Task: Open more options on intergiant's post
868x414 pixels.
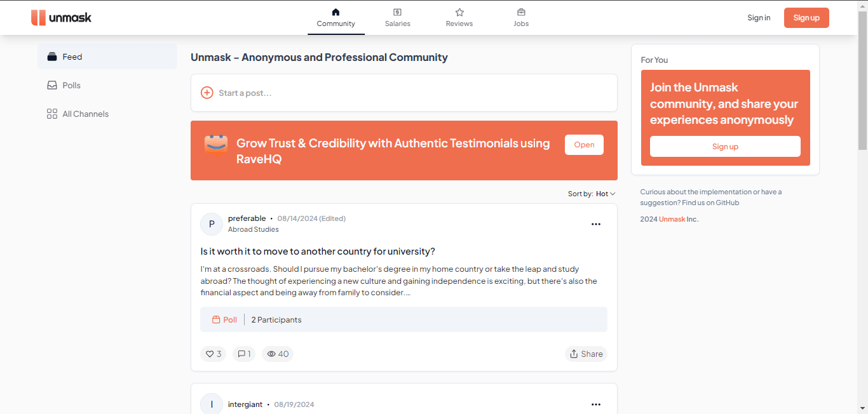Action: click(x=596, y=404)
